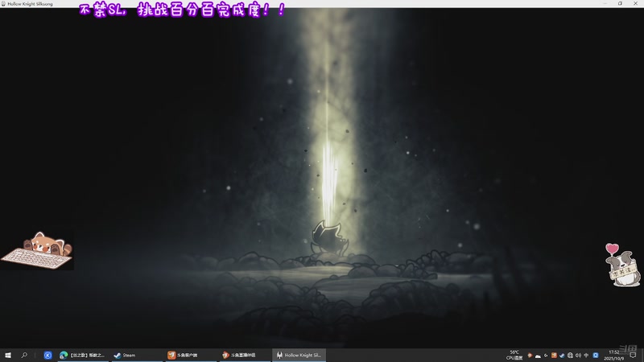Open the Steam tray icon
The height and width of the screenshot is (362, 644).
(562, 356)
